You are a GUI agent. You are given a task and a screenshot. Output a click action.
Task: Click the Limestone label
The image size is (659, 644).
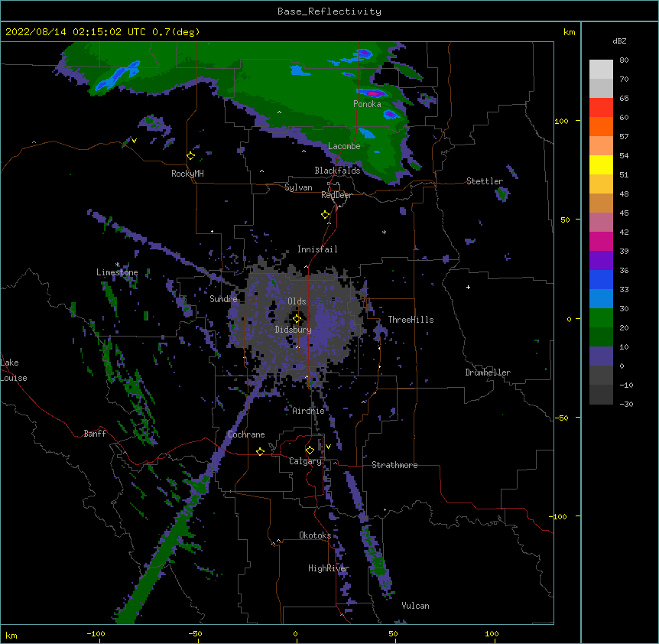point(117,272)
